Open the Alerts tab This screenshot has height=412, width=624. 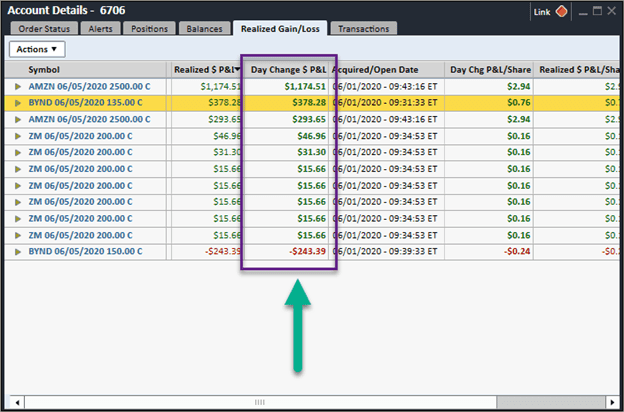click(100, 29)
